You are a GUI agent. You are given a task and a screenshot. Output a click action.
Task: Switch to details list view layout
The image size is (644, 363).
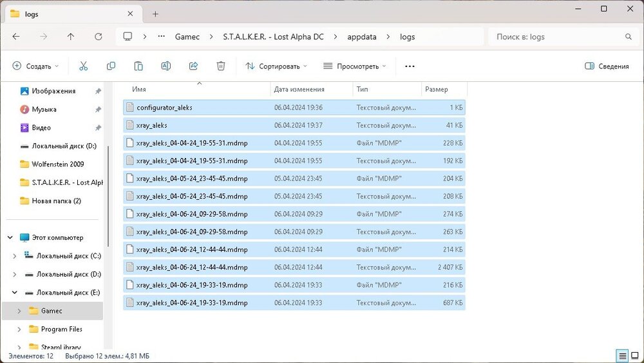622,356
